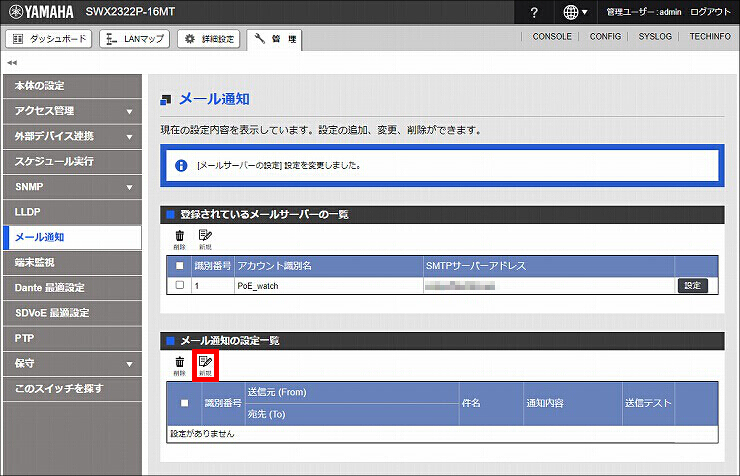Open このスイッチを探す in sidebar

[72, 389]
